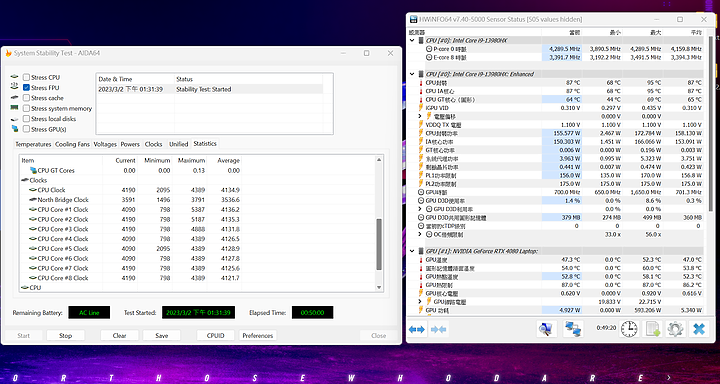Click the greyed Start button in AIDA64
Viewport: 720px width, 384px height.
pos(23,336)
